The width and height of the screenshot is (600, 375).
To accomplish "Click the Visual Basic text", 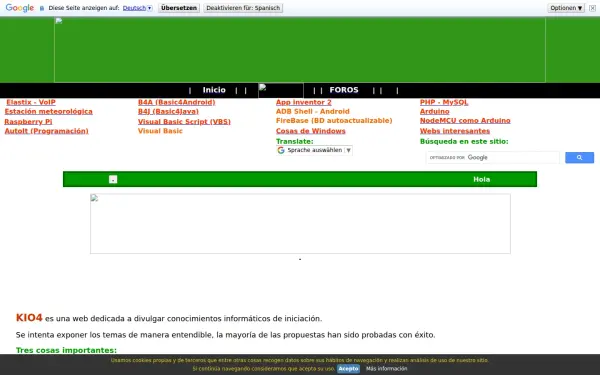I will 160,131.
